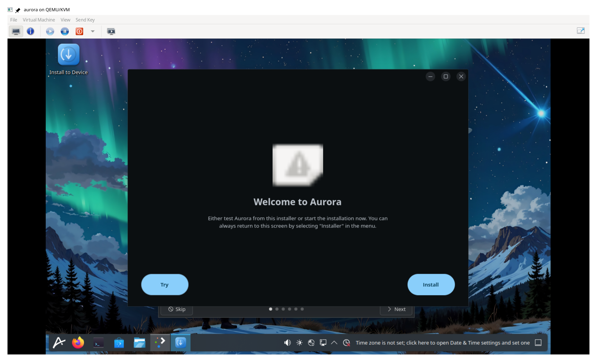Open the terminal from the taskbar

(x=98, y=343)
